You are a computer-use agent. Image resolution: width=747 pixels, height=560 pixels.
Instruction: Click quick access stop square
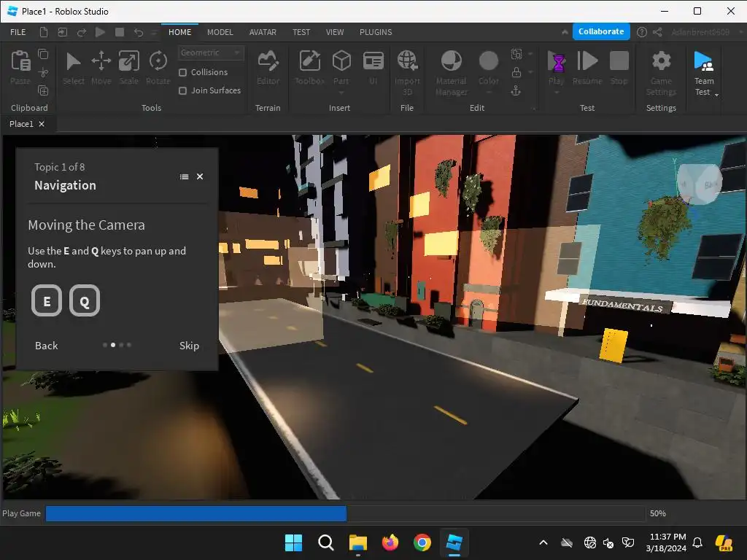[120, 32]
